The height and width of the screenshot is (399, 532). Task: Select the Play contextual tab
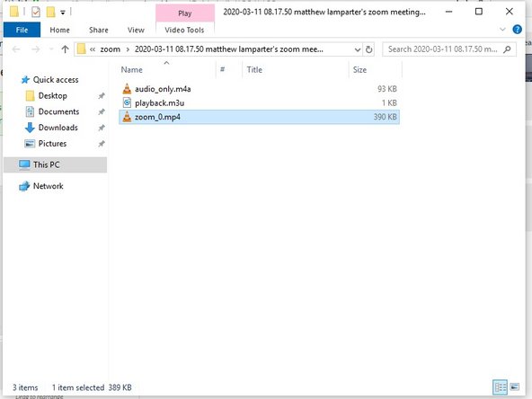pos(185,13)
